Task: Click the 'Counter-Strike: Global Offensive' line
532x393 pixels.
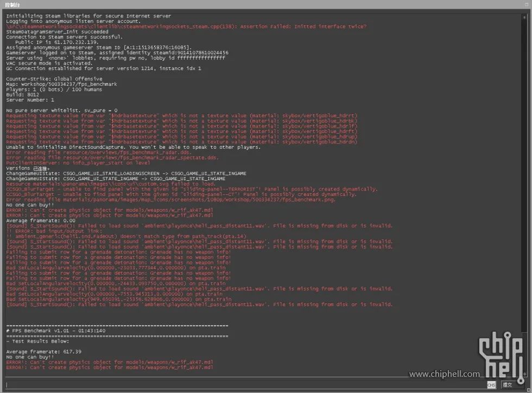Action: pyautogui.click(x=54, y=79)
